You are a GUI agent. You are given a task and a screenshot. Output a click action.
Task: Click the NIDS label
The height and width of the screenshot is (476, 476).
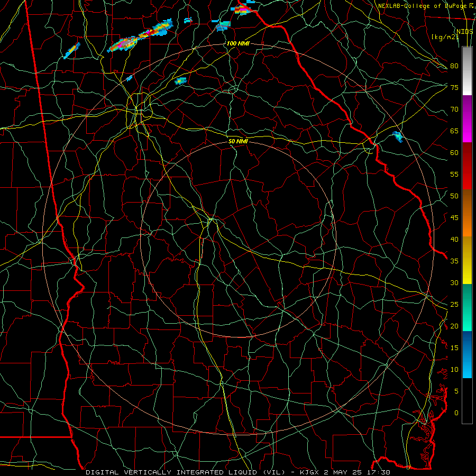pyautogui.click(x=464, y=32)
